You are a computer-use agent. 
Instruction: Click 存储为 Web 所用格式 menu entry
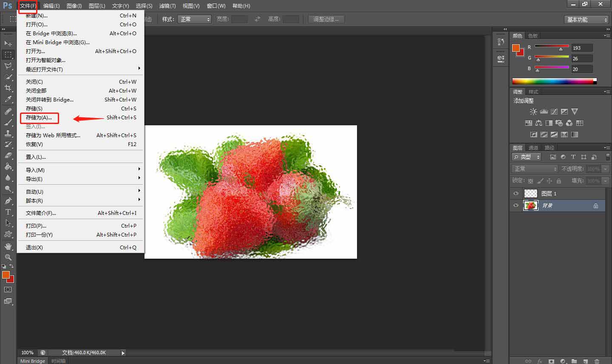(53, 135)
